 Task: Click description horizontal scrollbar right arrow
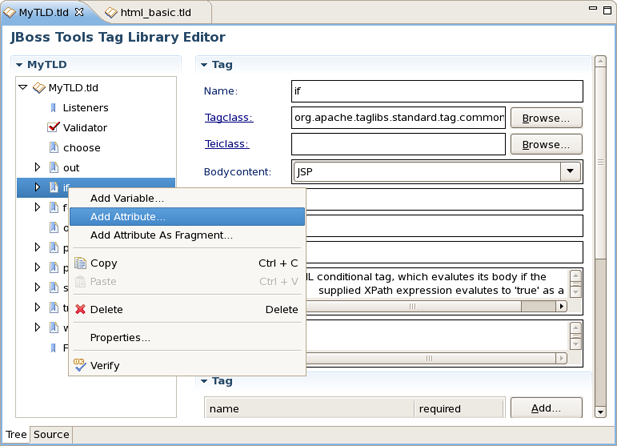562,306
